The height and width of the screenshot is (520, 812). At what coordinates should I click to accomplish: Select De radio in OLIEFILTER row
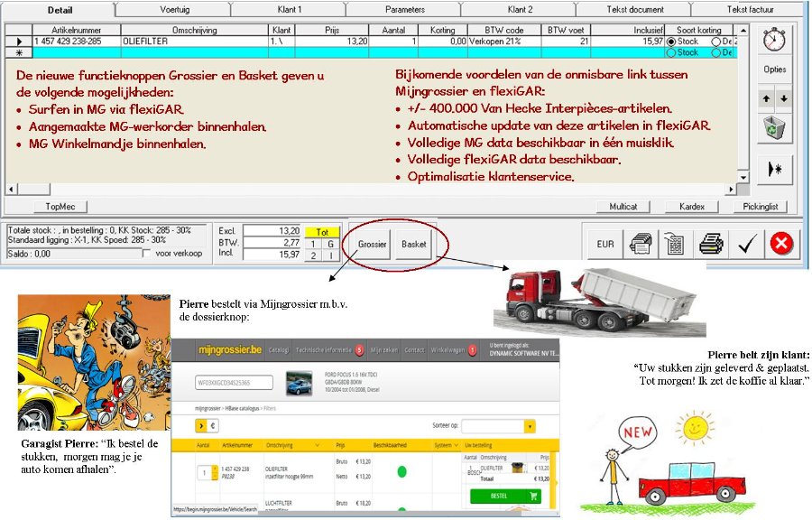tap(716, 42)
